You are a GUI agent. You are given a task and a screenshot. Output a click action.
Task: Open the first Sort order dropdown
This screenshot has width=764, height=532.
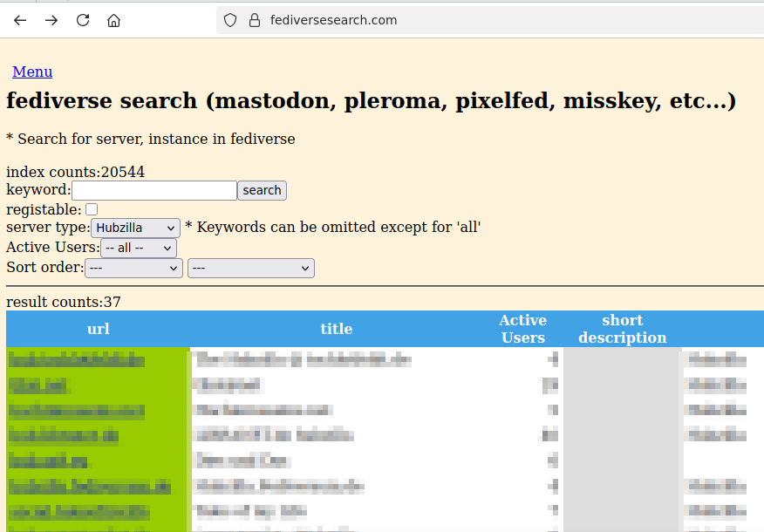[x=133, y=269]
